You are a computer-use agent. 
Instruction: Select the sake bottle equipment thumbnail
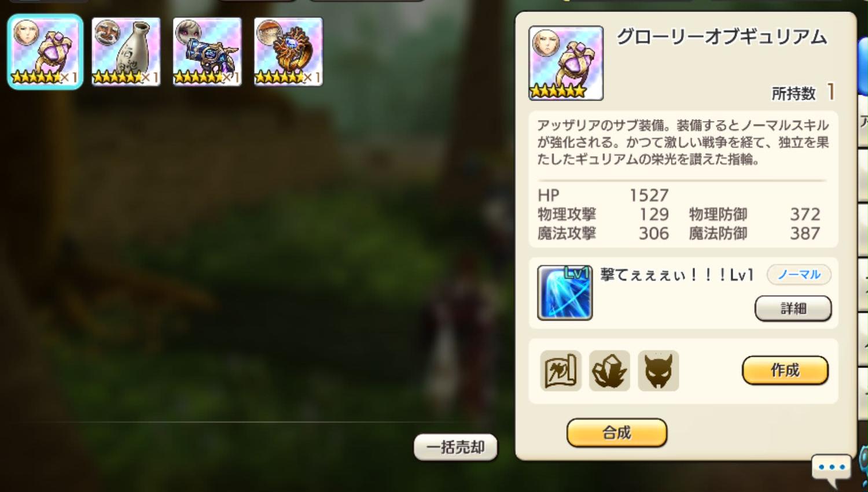(x=126, y=51)
